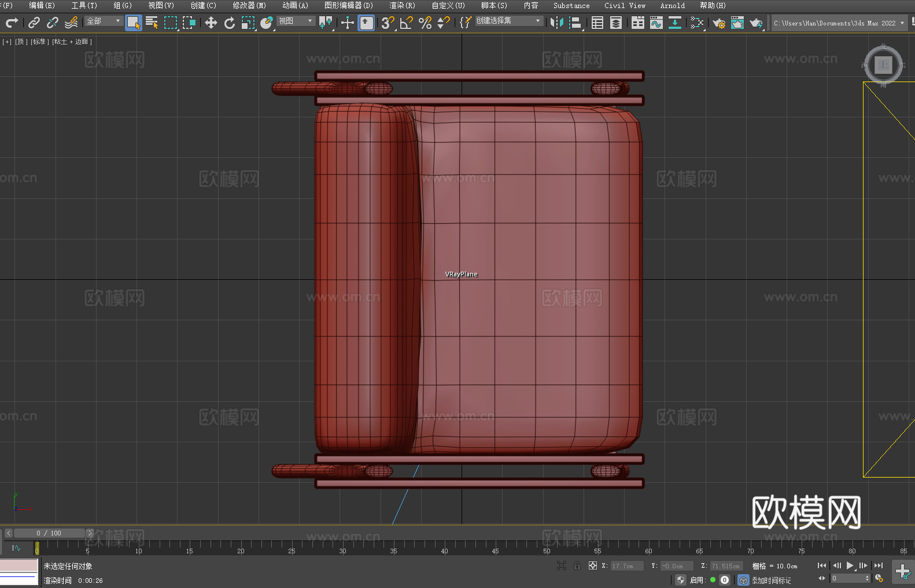Screen dimensions: 915x588
Task: Open the Rendered Frame Window
Action: click(x=737, y=23)
